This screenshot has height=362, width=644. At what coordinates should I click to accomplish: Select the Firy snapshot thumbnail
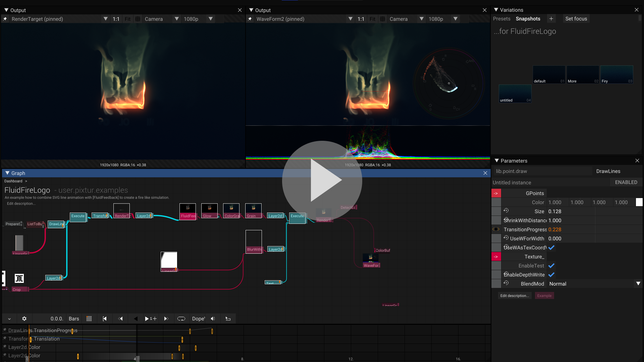click(x=616, y=74)
